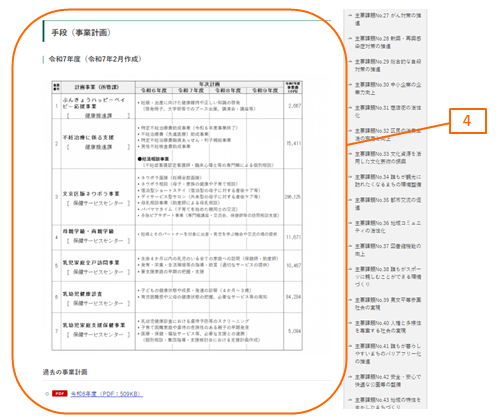
Task: Open 主要課題No.43 まちづくり link
Action: pos(388,403)
